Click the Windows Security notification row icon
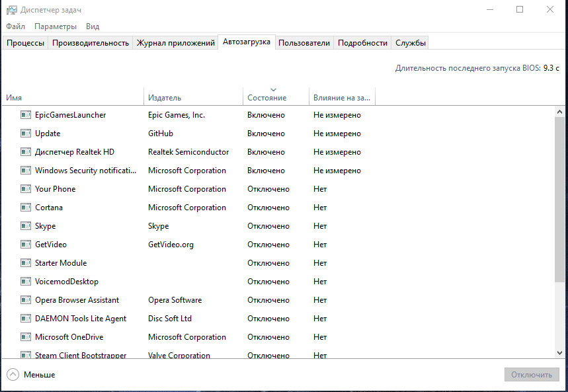The height and width of the screenshot is (392, 568). pos(26,171)
